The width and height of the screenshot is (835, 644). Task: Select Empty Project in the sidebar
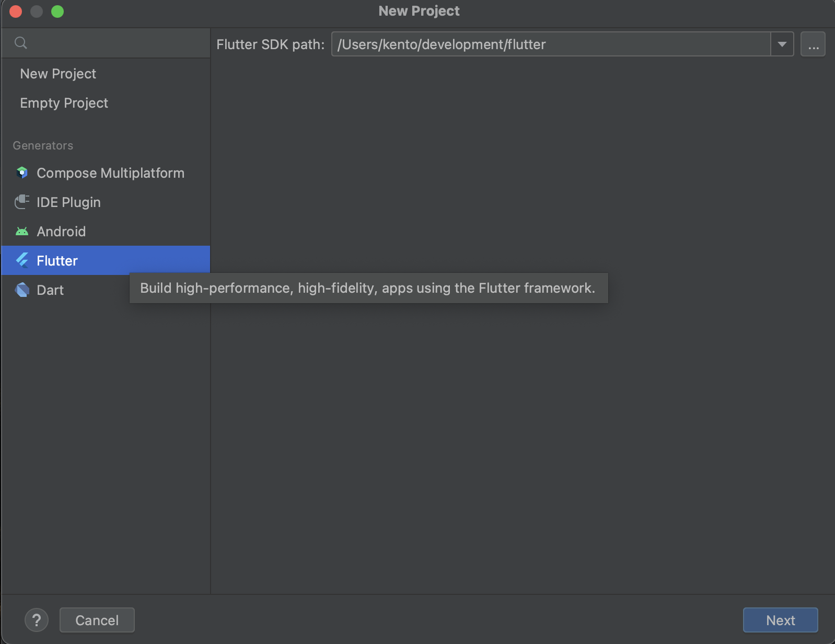point(64,103)
